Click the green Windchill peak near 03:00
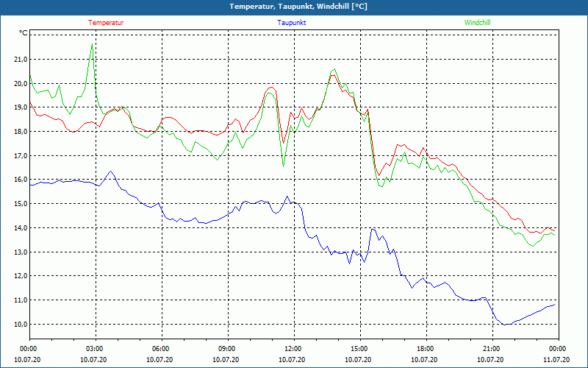This screenshot has height=368, width=588. pos(93,44)
